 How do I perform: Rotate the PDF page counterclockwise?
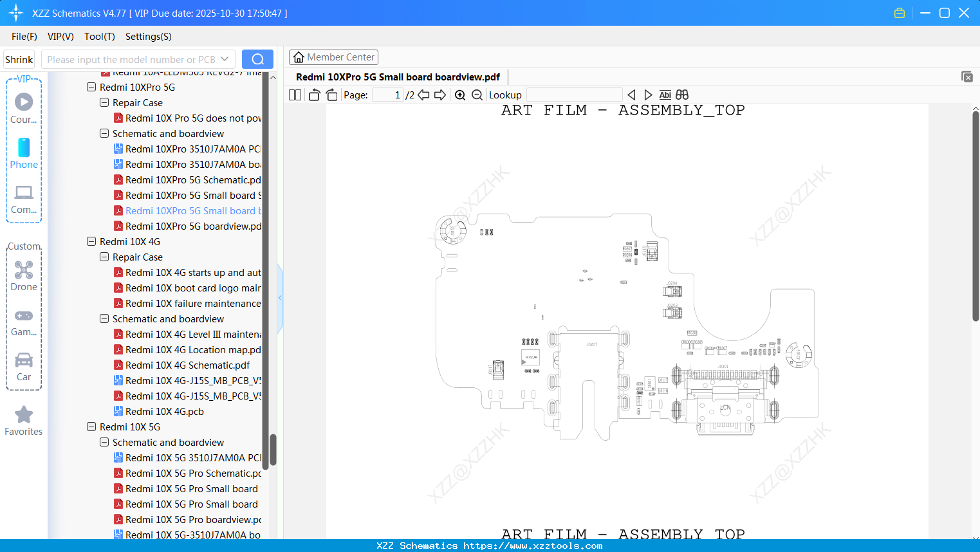click(313, 95)
